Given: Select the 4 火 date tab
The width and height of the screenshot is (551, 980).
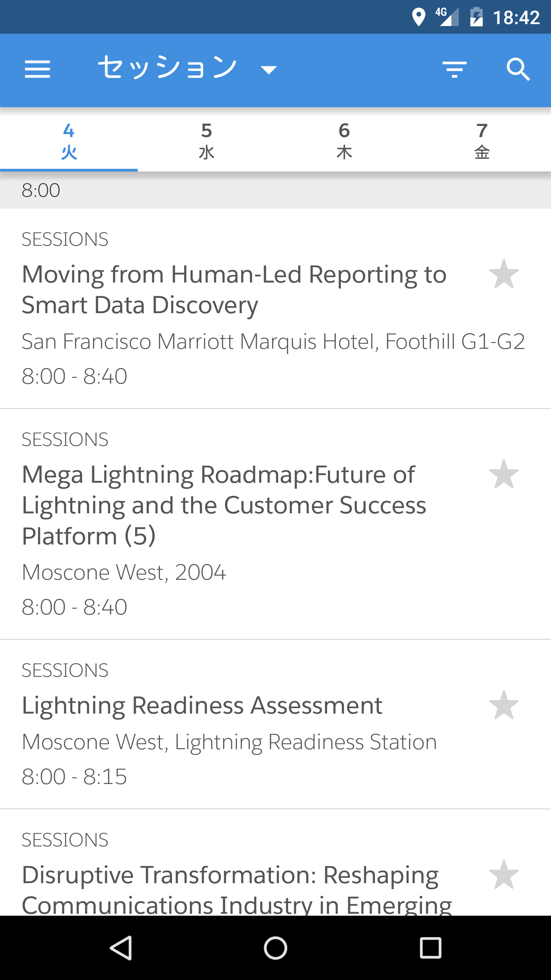Looking at the screenshot, I should coord(69,141).
